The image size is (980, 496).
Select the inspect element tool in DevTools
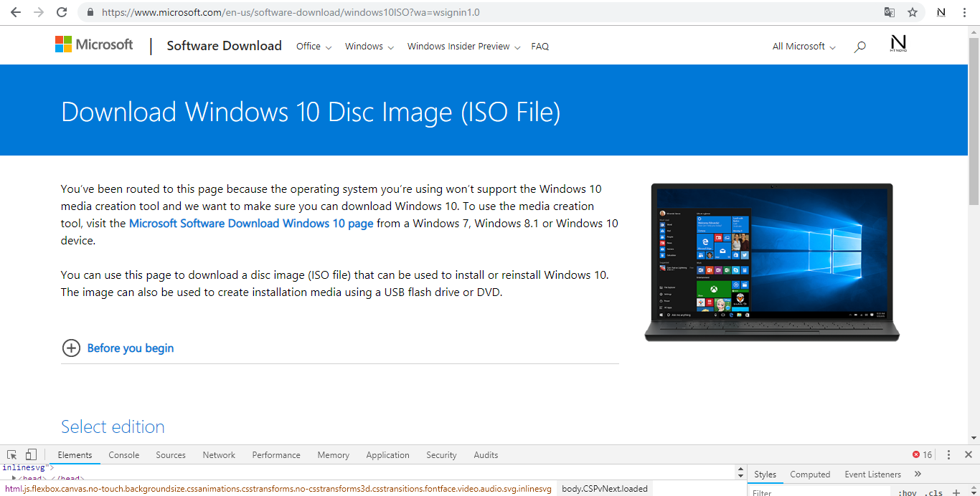tap(11, 454)
